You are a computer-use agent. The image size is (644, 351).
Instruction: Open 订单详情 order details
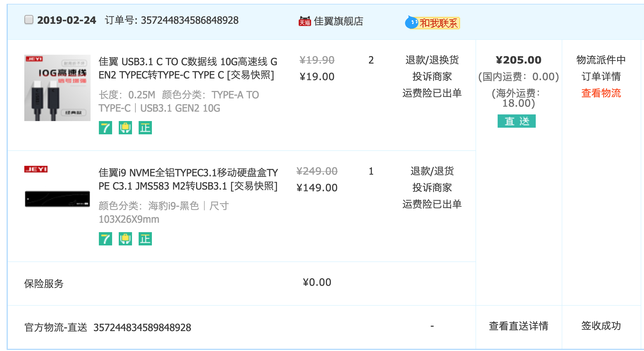click(x=601, y=77)
